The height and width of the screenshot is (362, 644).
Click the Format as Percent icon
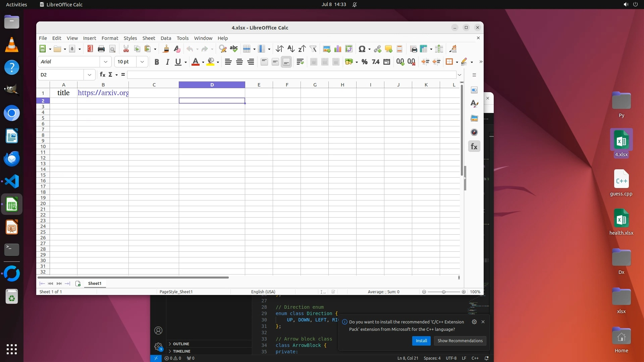click(x=365, y=62)
